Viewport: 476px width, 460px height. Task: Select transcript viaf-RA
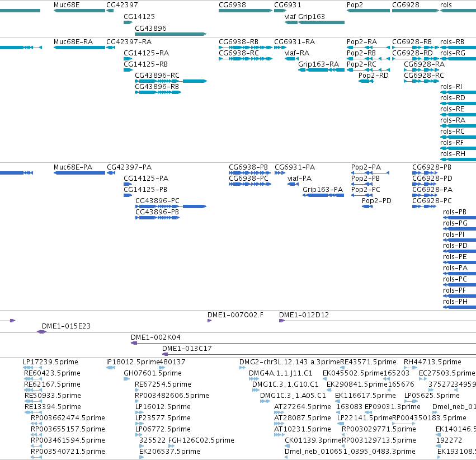click(297, 53)
